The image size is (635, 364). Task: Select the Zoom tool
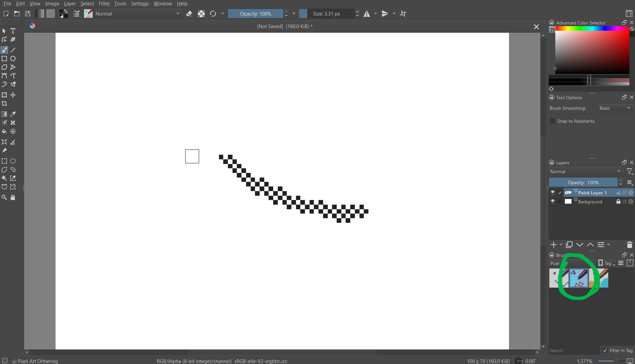click(x=4, y=197)
